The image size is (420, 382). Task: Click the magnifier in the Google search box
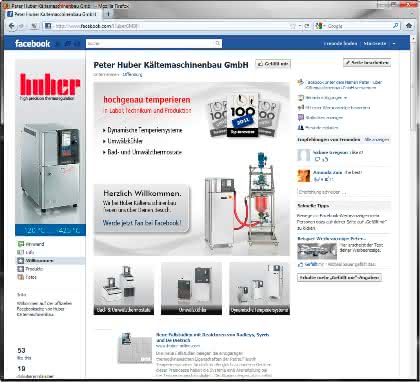tap(395, 26)
